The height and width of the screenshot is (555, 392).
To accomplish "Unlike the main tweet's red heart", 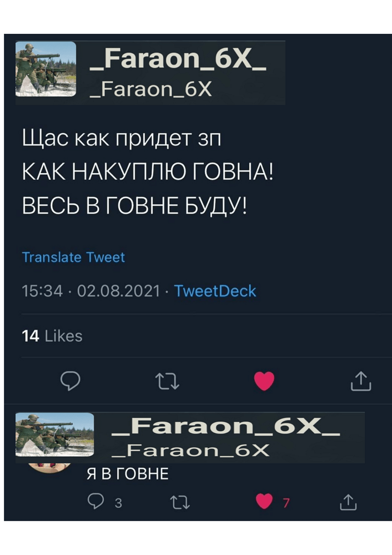I will 264,381.
